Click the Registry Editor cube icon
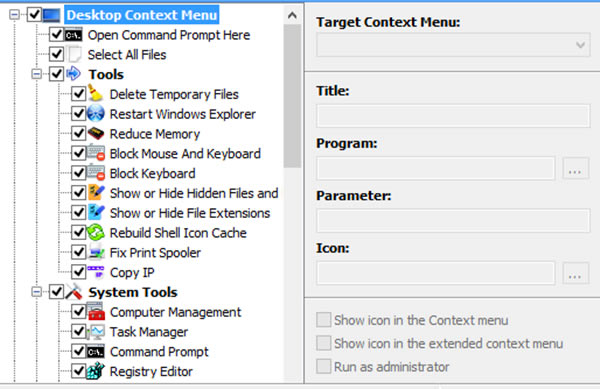 click(x=95, y=371)
